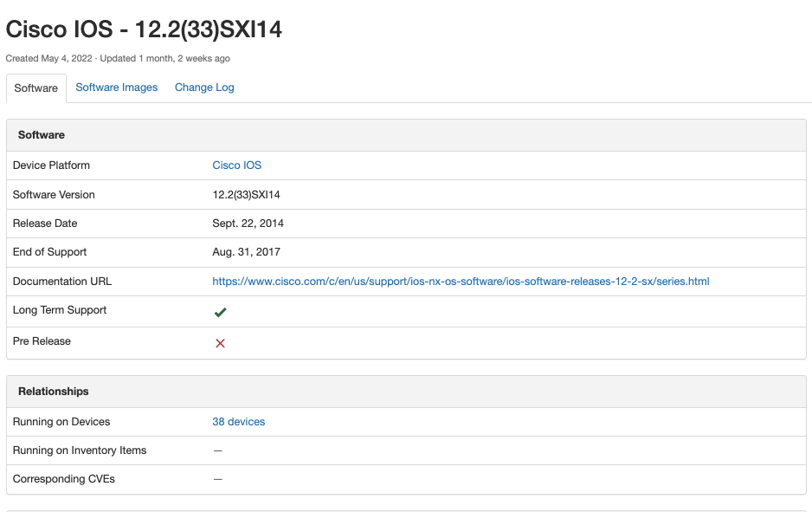Viewport: 812px width, 512px height.
Task: Click the Software Version value 12.2(33)SXI14
Action: (x=246, y=195)
